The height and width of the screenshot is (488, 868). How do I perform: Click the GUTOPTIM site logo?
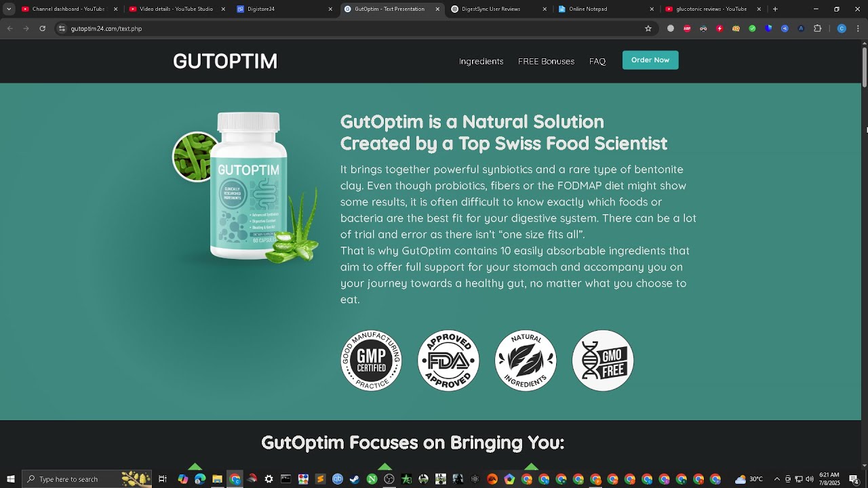point(225,61)
